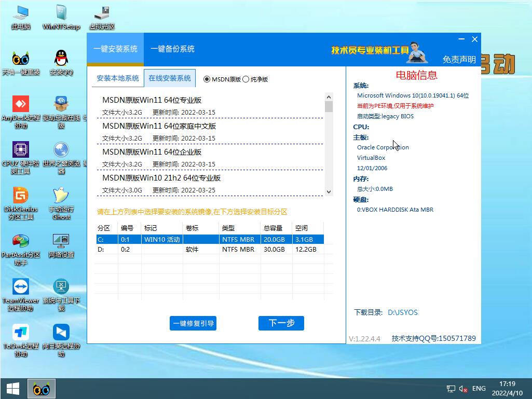Image resolution: width=532 pixels, height=399 pixels.
Task: Open the 虚拟光驱 desktop icon
Action: 102,18
